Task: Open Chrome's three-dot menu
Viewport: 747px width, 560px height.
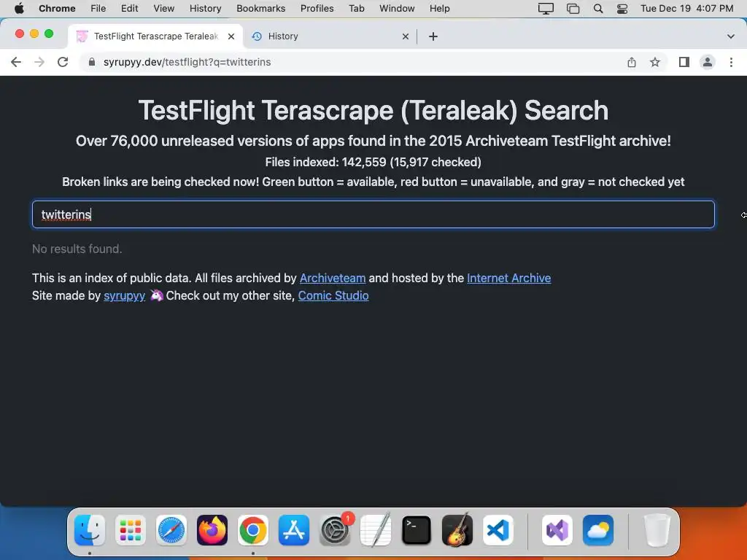Action: pos(731,62)
